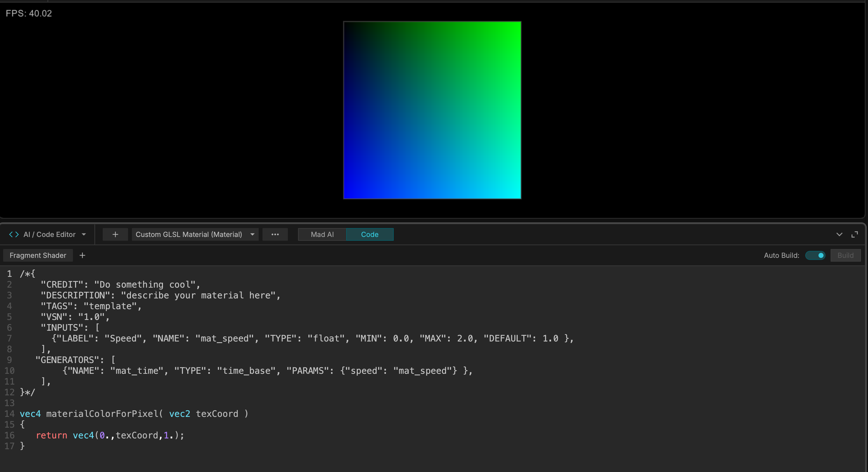Click the "GENERATORS": [ line
Screen dimensions: 868x472
(x=75, y=360)
